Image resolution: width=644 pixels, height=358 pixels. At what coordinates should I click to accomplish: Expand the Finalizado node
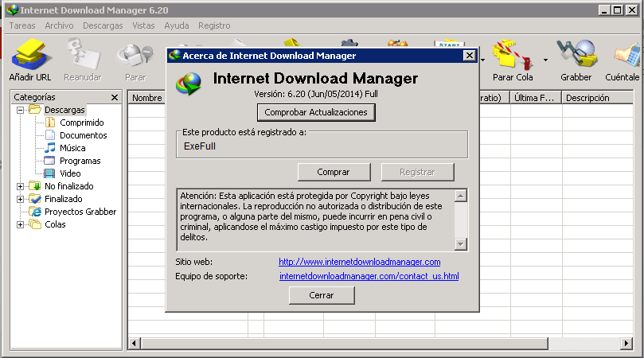point(20,199)
